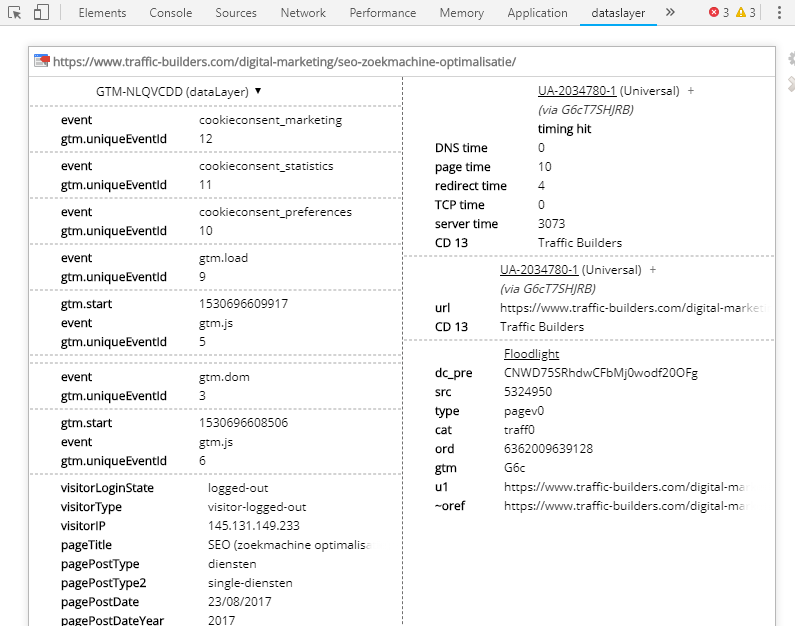Switch to the Elements tab

(102, 13)
